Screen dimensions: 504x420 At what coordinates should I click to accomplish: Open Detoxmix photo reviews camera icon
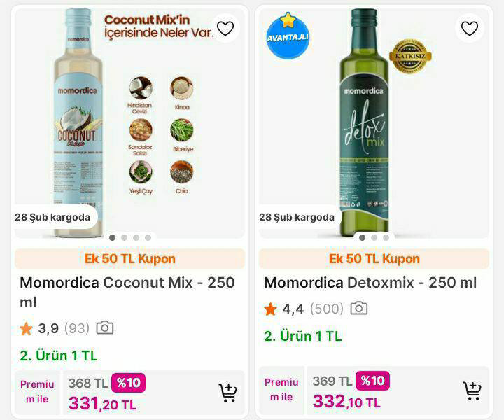pos(359,308)
